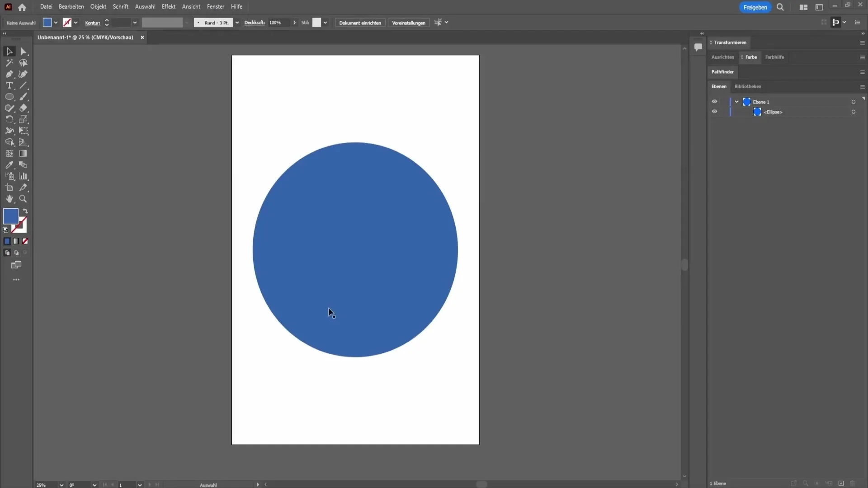
Task: Open brush definition Rund 3 Pt dropdown
Action: [x=237, y=23]
